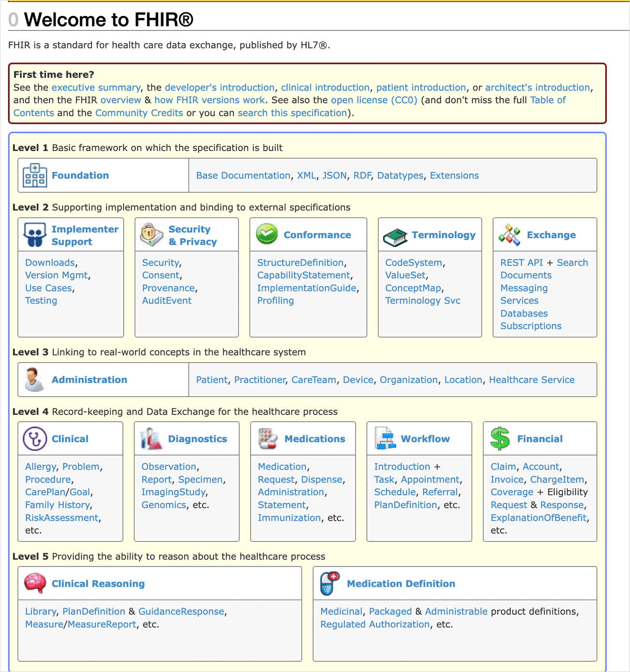Click the Security & Privacy padlock icon
This screenshot has height=672, width=630.
point(151,235)
